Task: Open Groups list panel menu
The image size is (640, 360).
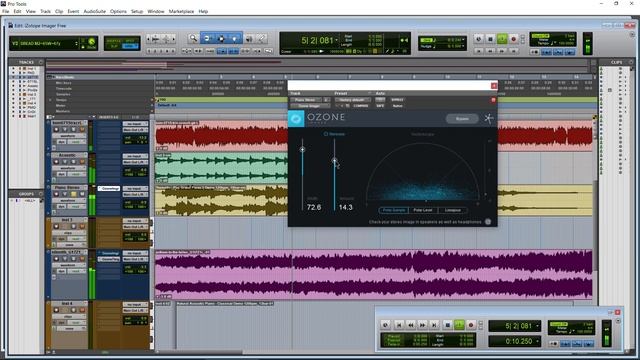Action: 41,193
